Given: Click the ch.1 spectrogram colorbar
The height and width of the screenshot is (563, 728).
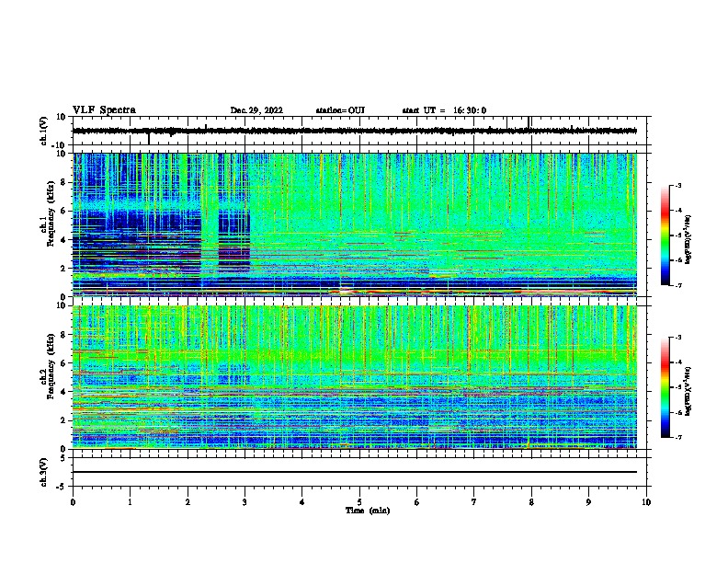Looking at the screenshot, I should coord(665,236).
